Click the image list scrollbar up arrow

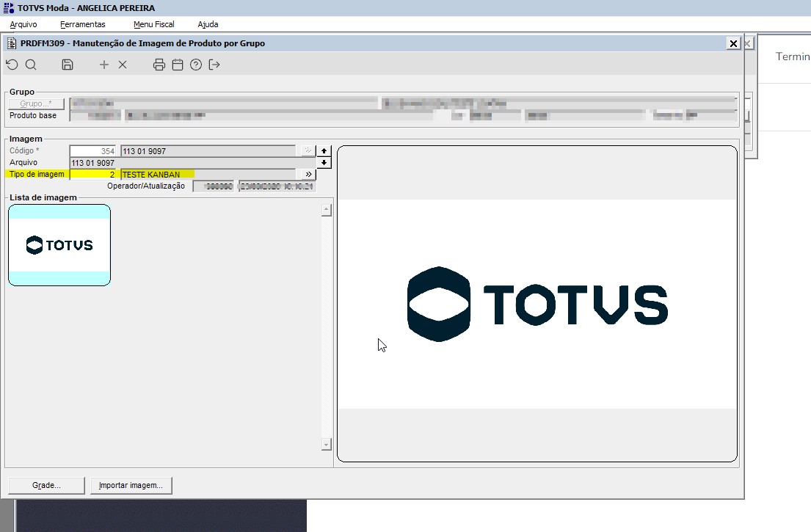click(327, 210)
